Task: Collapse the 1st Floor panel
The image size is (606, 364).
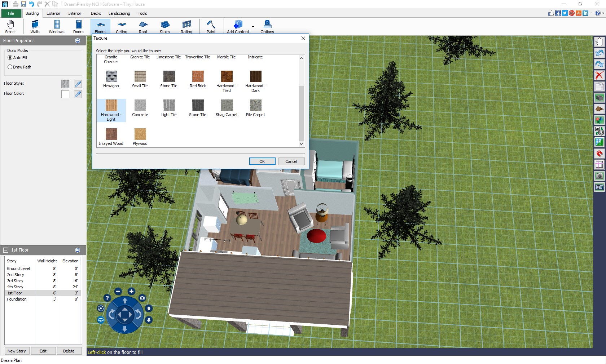Action: (x=5, y=250)
